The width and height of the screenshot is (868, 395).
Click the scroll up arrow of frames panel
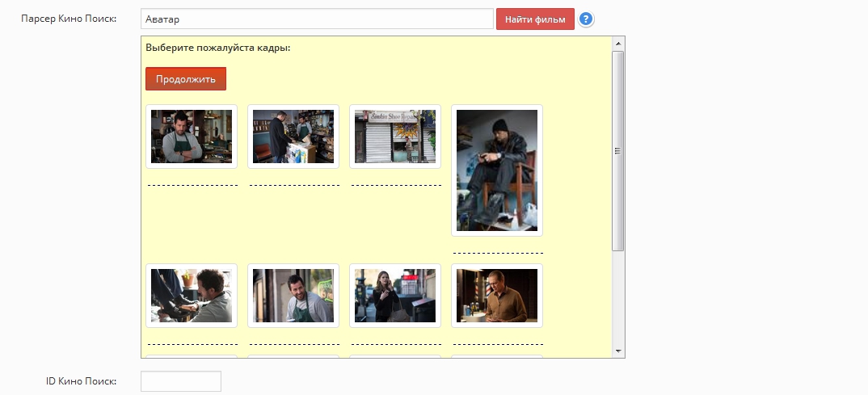[x=618, y=44]
